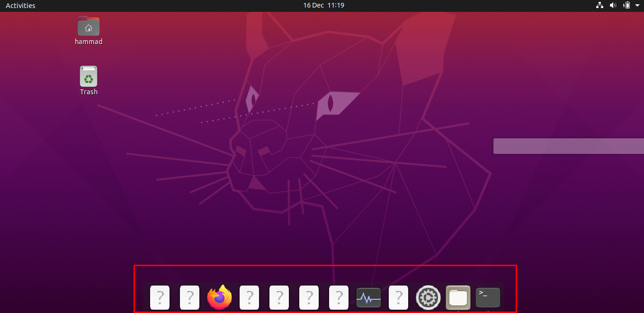Launch Terminal from the dock
This screenshot has height=313, width=644.
tap(488, 297)
